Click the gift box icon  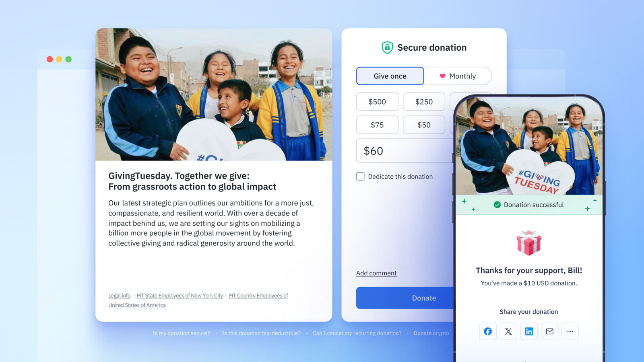[x=529, y=243]
